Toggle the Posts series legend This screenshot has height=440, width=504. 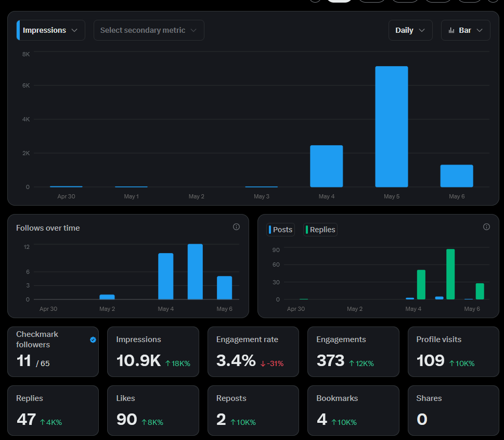281,230
